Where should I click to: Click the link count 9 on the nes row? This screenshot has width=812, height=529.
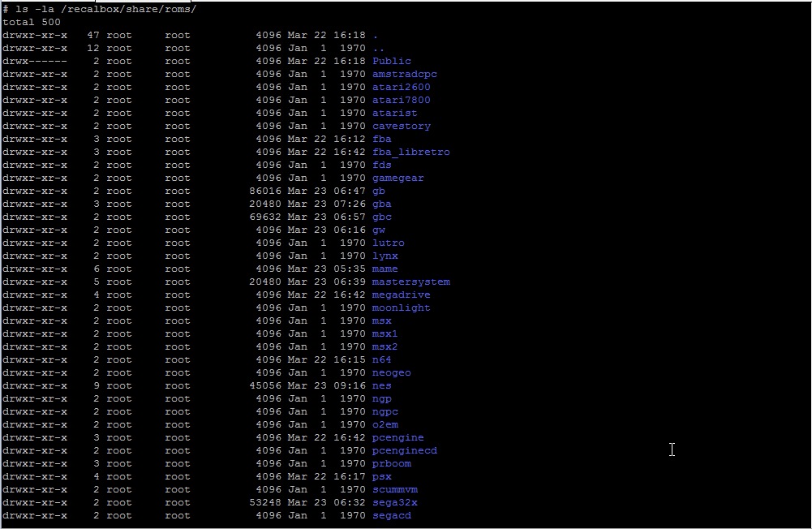97,385
